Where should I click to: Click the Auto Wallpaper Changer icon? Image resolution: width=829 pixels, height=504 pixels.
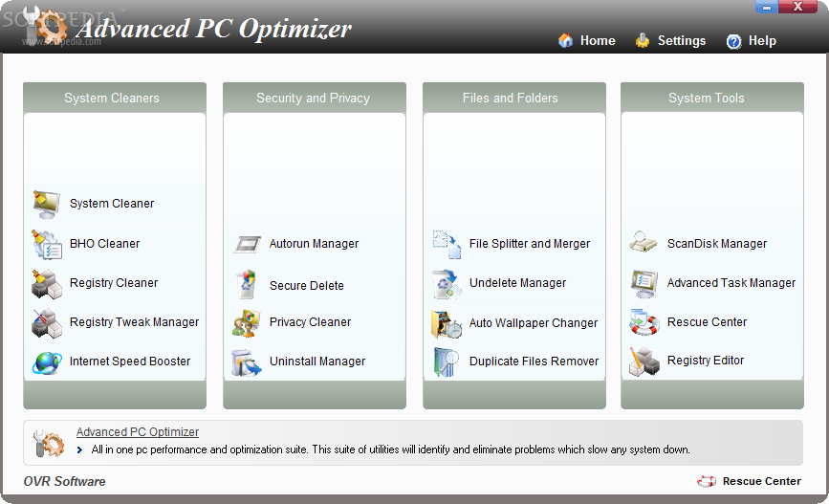pyautogui.click(x=447, y=323)
